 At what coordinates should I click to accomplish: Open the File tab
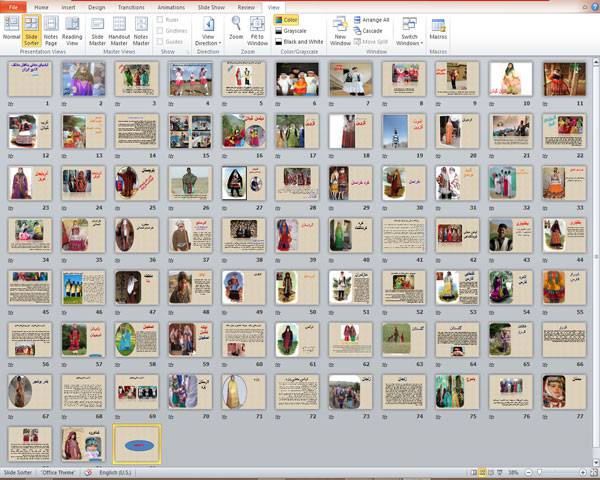13,7
